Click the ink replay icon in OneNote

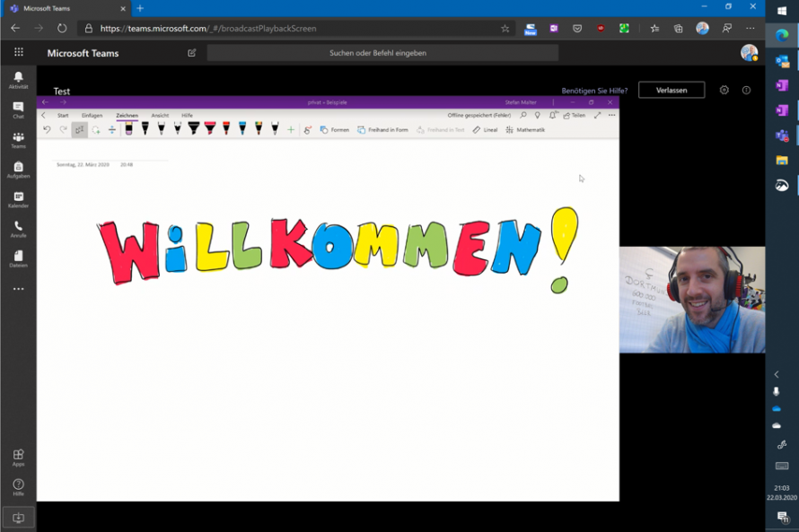pyautogui.click(x=308, y=130)
